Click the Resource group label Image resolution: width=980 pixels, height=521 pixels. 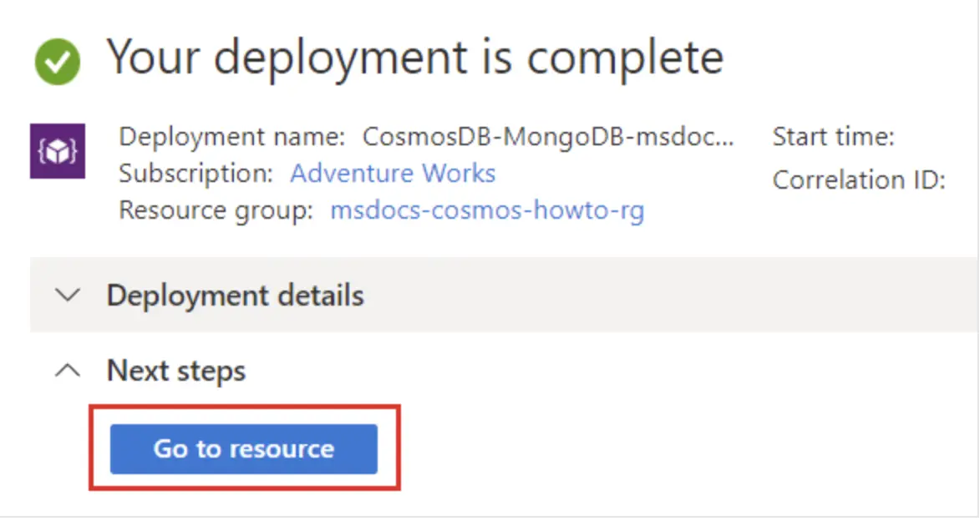point(216,210)
